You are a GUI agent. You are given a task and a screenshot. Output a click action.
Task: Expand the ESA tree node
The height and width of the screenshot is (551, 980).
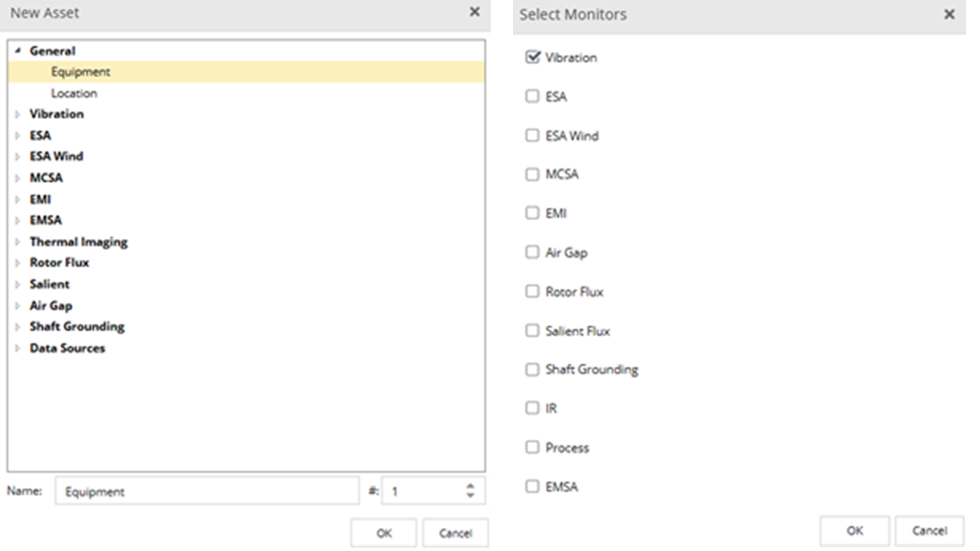(x=18, y=135)
